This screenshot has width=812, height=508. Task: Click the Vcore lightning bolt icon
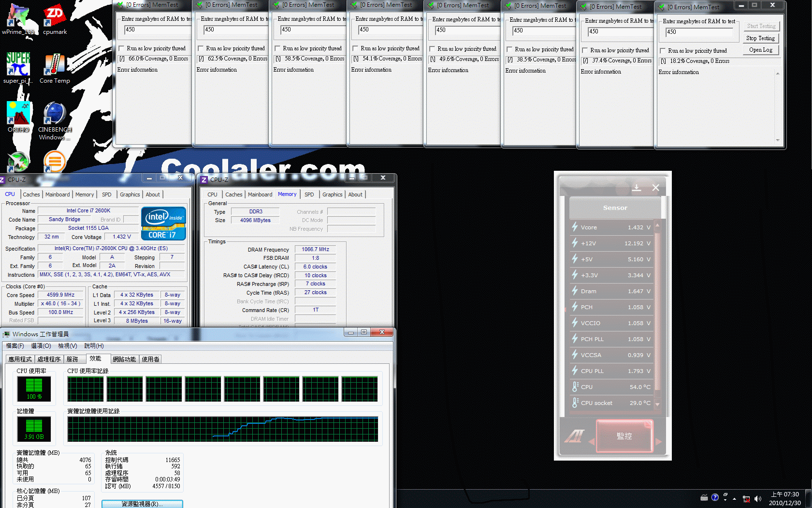pos(575,227)
